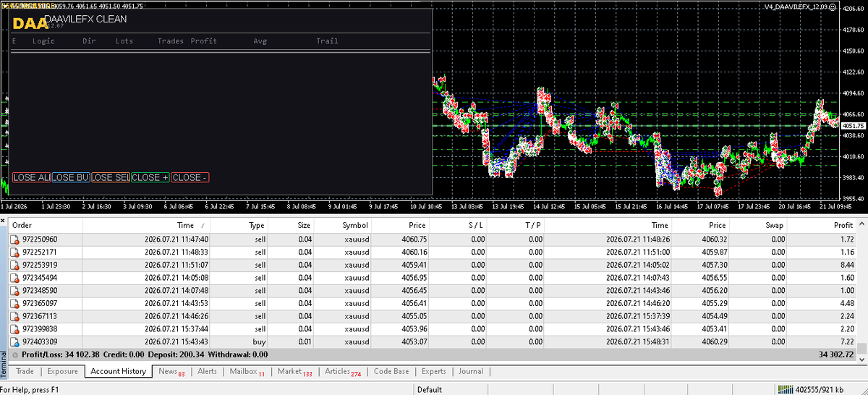Select the Account History tab
Screen dimensions: 868x395
118,372
